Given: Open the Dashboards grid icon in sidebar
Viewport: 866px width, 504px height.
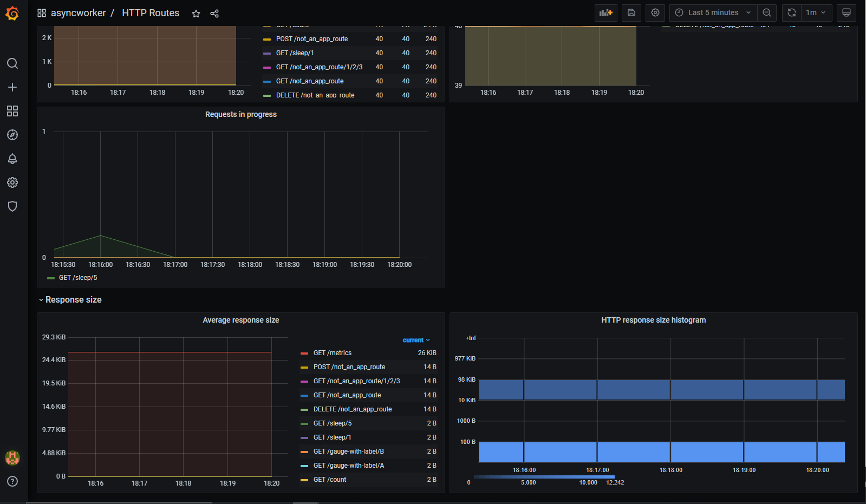Looking at the screenshot, I should click(12, 111).
